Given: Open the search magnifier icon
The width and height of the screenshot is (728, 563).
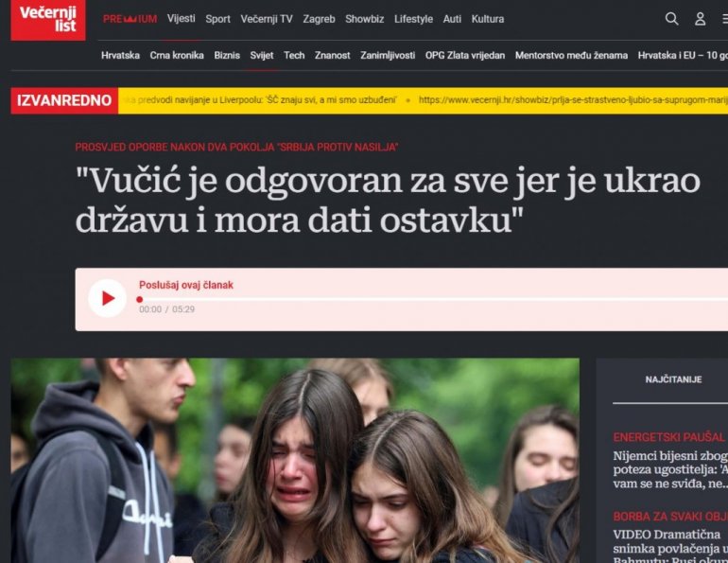Looking at the screenshot, I should point(671,19).
